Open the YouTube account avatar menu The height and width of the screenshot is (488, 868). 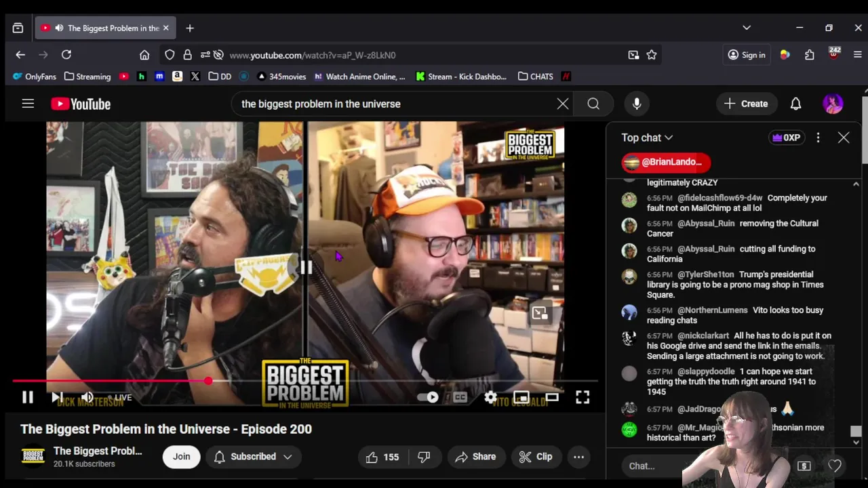[833, 104]
